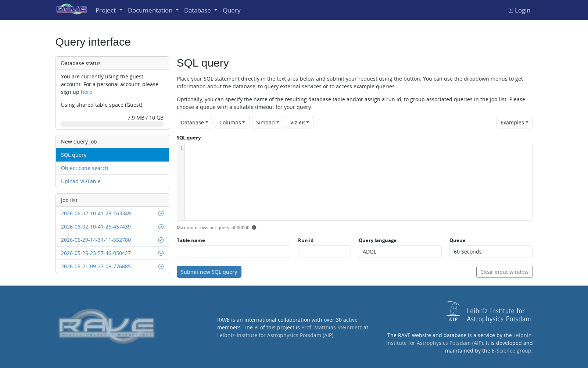
Task: Open Leibniz-Institute for Astrophysics Potsdam (AIP) link, center footer
Action: point(276,335)
